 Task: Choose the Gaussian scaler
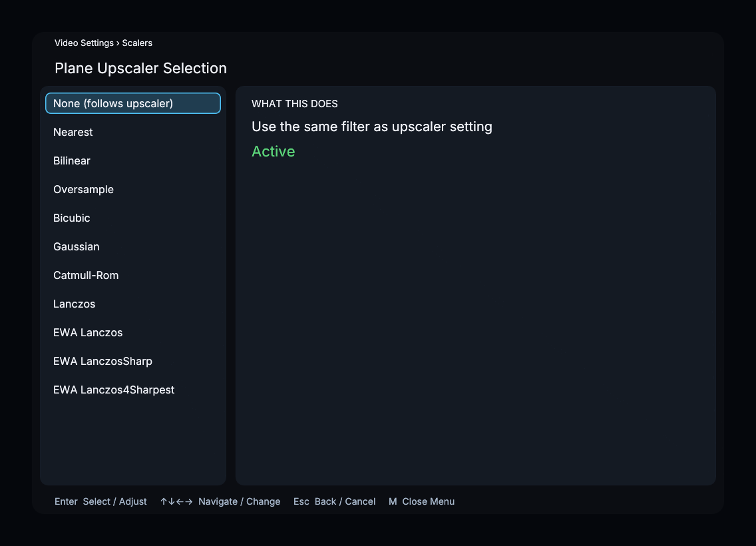point(133,246)
